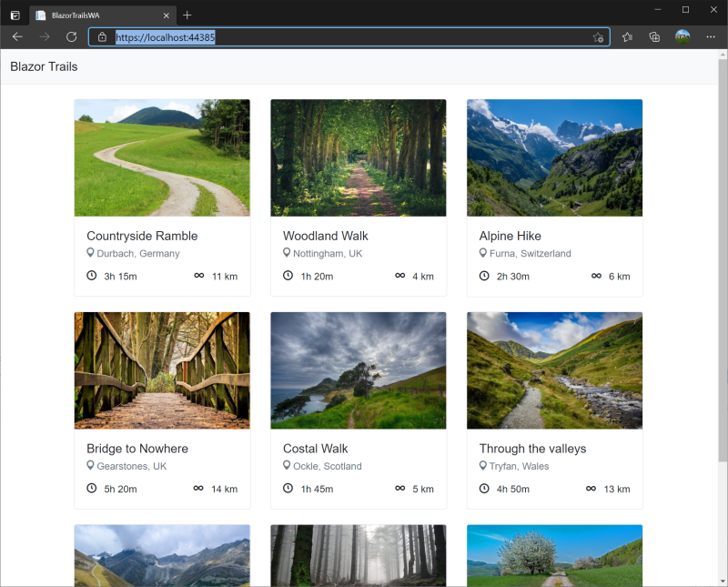Click the distance icon next to 11 km
Viewport: 728px width, 587px height.
click(x=199, y=276)
